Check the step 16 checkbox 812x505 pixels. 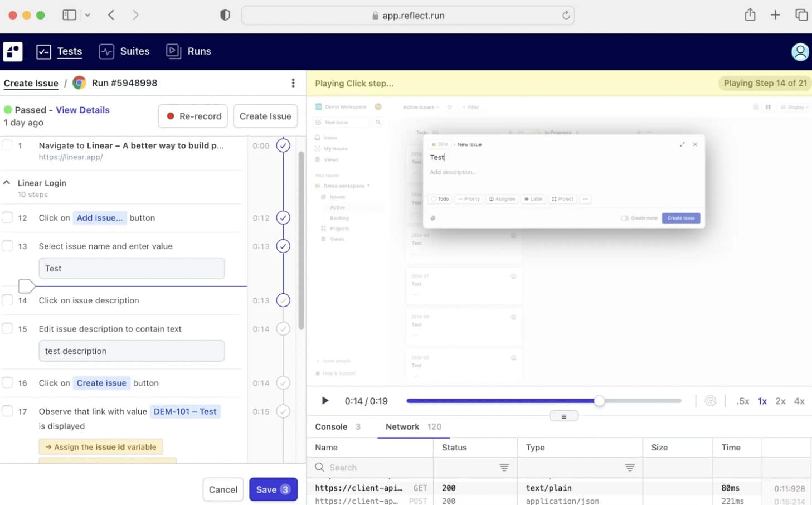(x=7, y=382)
